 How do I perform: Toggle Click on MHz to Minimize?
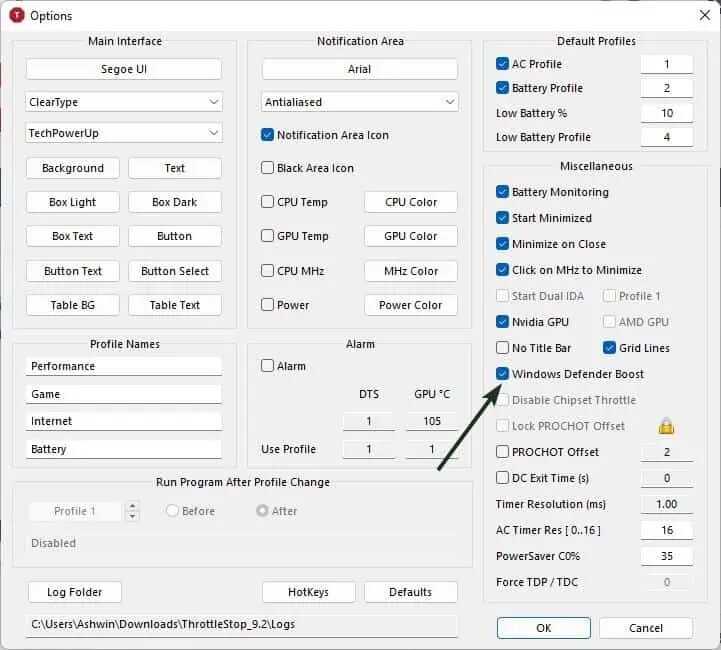[x=502, y=270]
